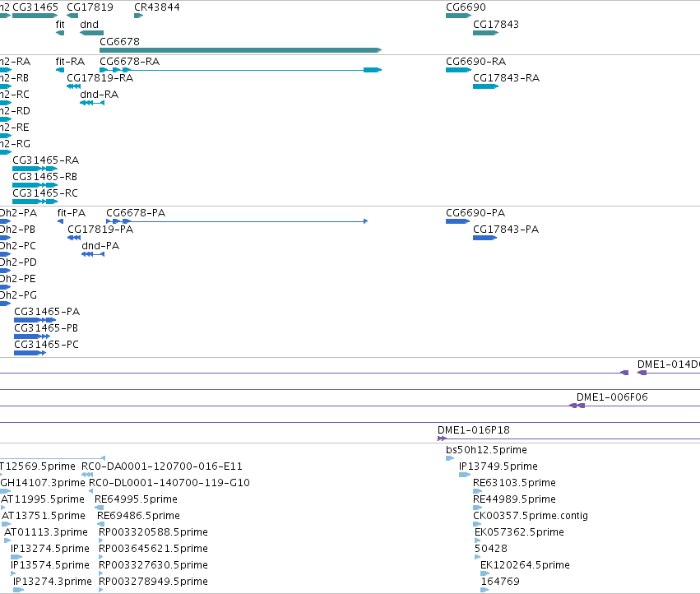Select the CG6690-RA transcript label

click(476, 61)
